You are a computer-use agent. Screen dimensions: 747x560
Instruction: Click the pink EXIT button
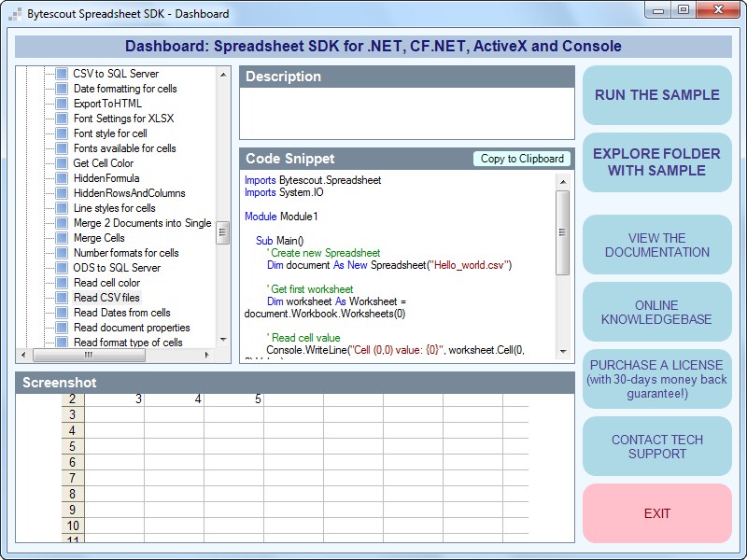pos(656,513)
